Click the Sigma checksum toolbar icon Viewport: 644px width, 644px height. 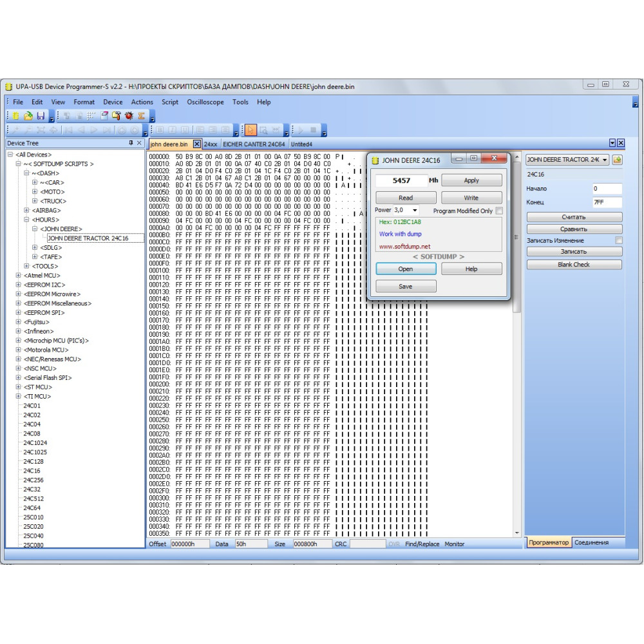141,116
